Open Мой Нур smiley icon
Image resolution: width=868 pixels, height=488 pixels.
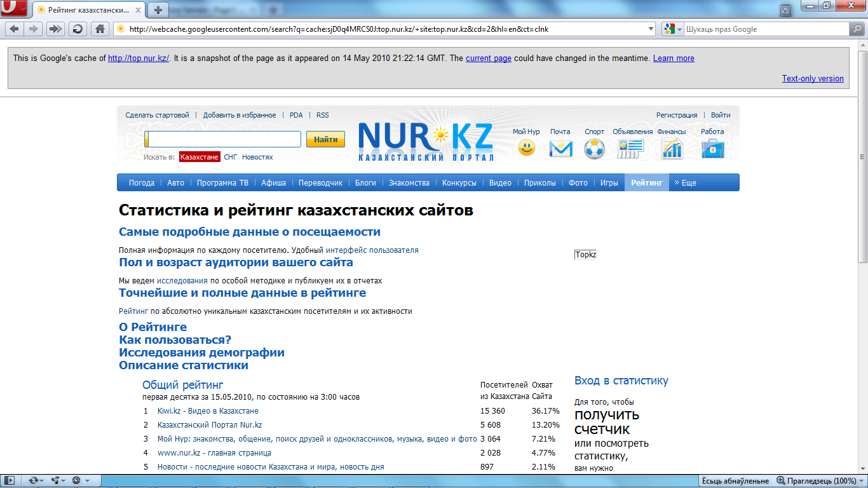tap(526, 148)
